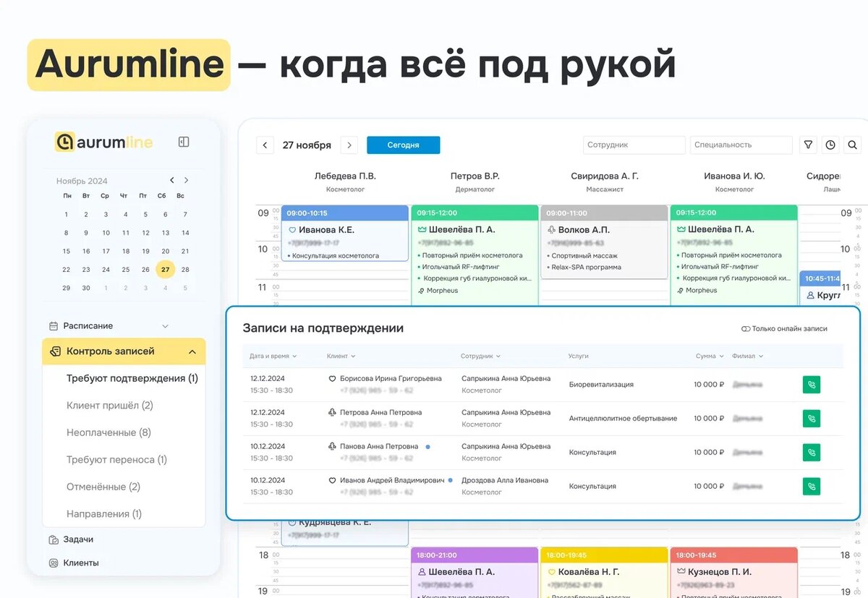Screen dimensions: 868x598
Task: Go to next month in mini calendar
Action: pos(186,180)
